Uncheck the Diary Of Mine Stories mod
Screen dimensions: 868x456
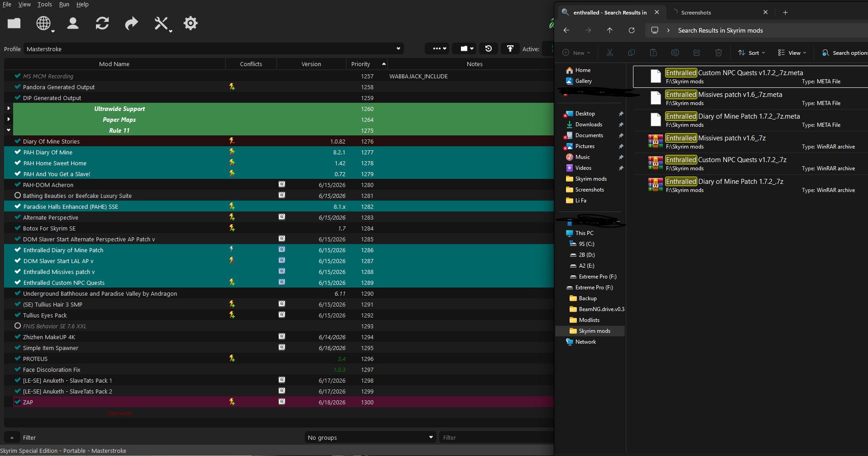click(18, 141)
